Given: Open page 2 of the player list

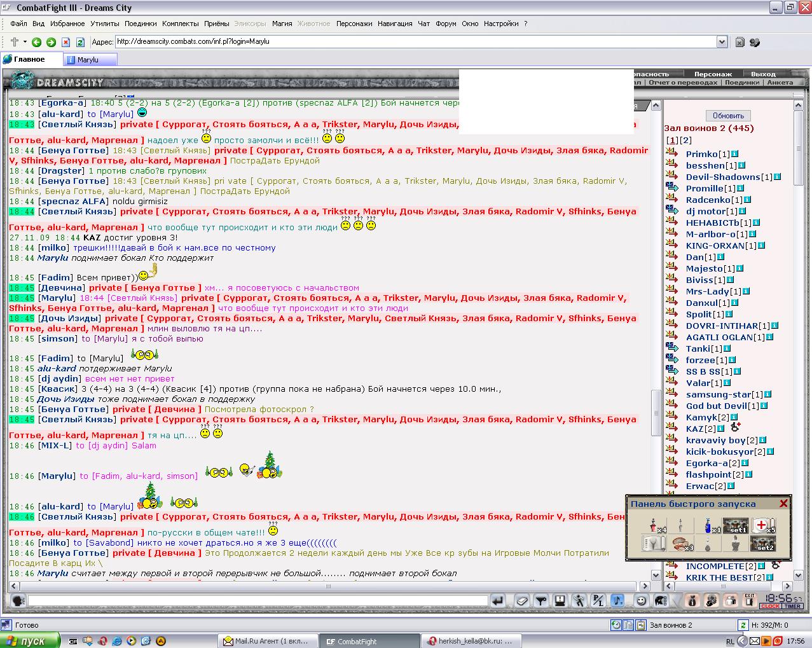Looking at the screenshot, I should pyautogui.click(x=686, y=140).
